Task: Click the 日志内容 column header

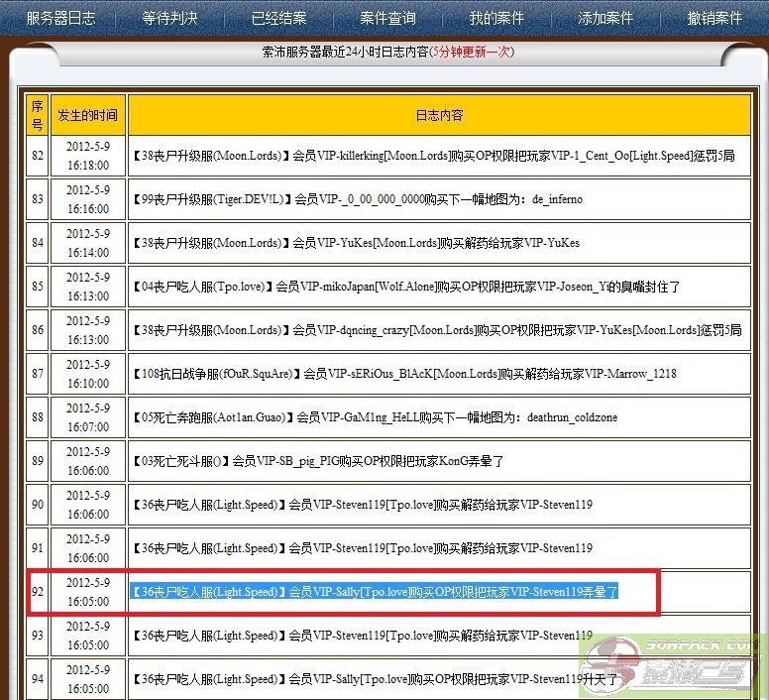Action: pos(438,115)
